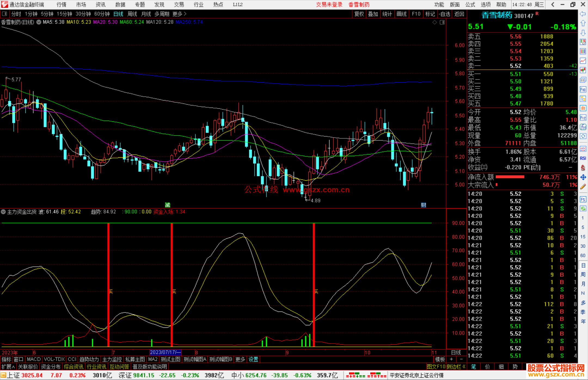Open the candlestick chart icon in sidebar
Image resolution: width=588 pixels, height=380 pixels.
coord(583,70)
